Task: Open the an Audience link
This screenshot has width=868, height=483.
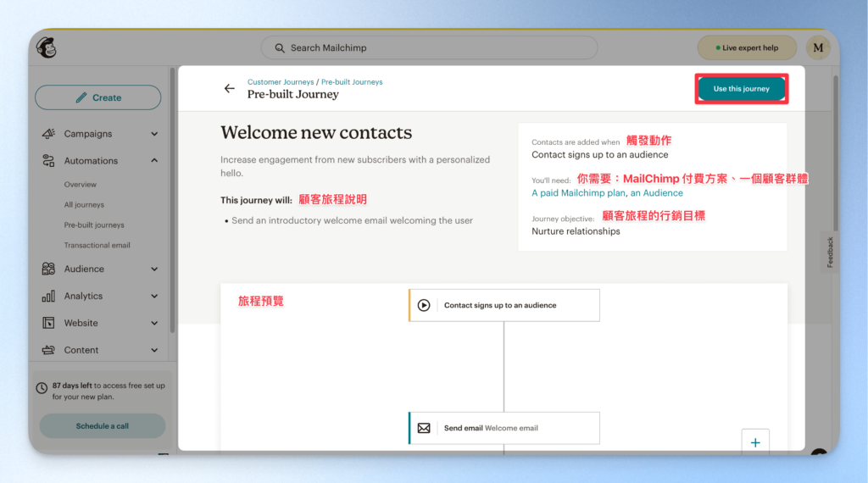Action: coord(657,193)
